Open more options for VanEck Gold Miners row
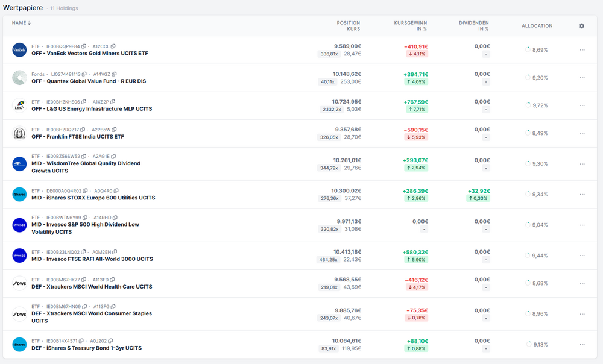This screenshot has height=364, width=603. click(582, 50)
